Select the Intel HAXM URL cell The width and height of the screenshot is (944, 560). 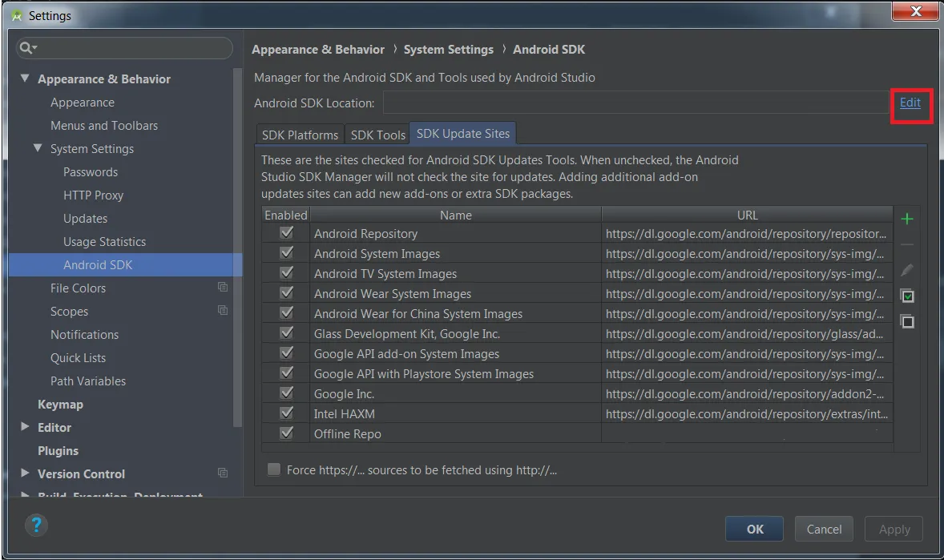747,413
